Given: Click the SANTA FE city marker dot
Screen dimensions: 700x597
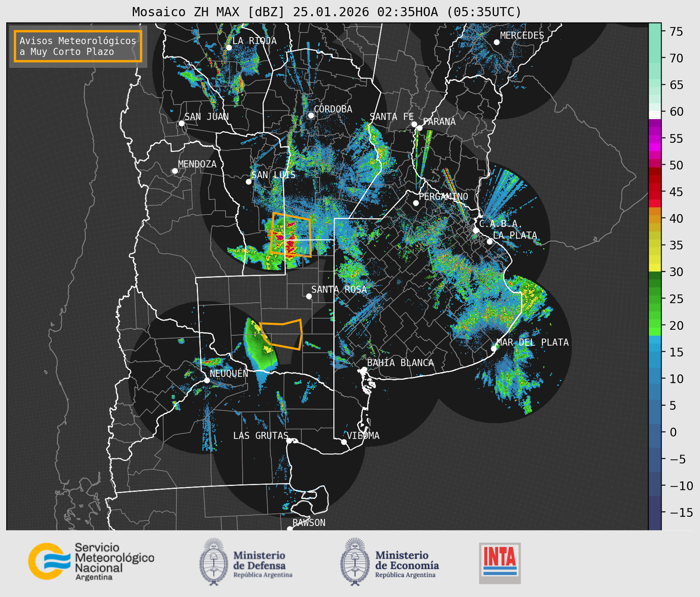Looking at the screenshot, I should (414, 124).
